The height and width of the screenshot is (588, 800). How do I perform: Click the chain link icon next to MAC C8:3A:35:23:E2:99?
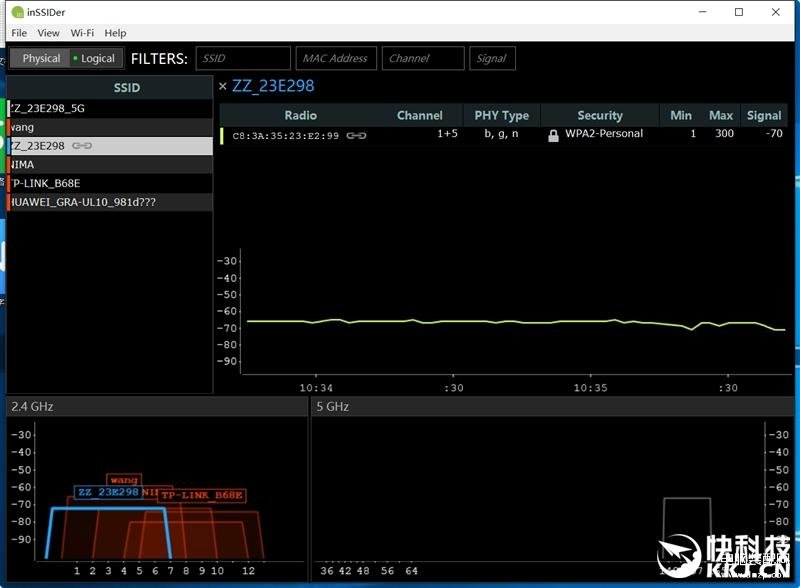356,135
